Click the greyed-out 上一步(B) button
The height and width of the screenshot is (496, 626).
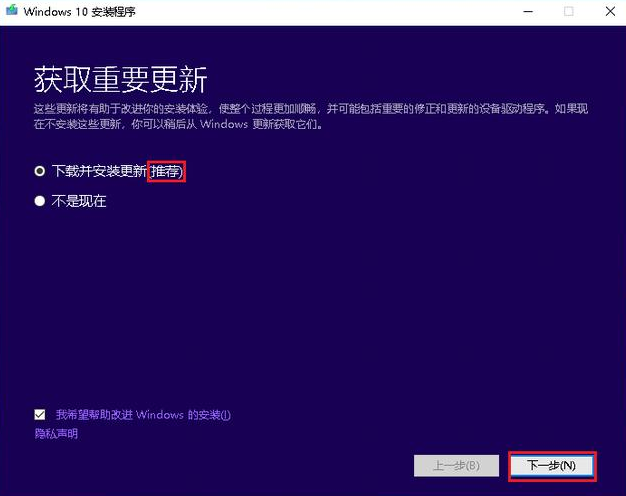[x=456, y=466]
